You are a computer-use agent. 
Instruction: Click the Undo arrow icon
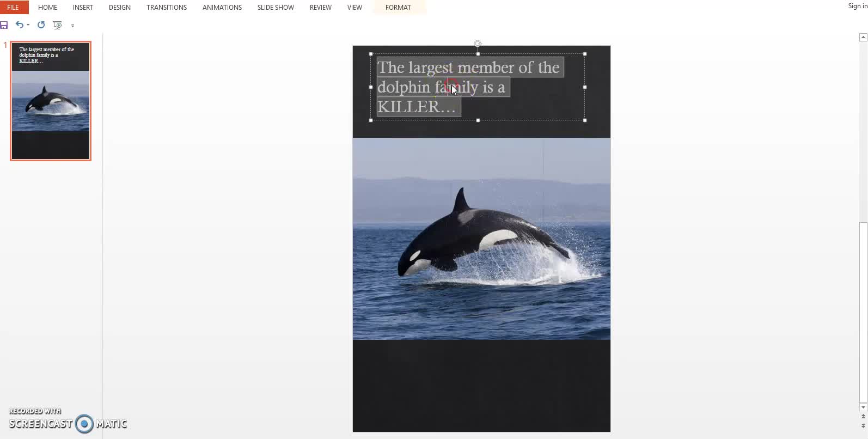pyautogui.click(x=20, y=25)
